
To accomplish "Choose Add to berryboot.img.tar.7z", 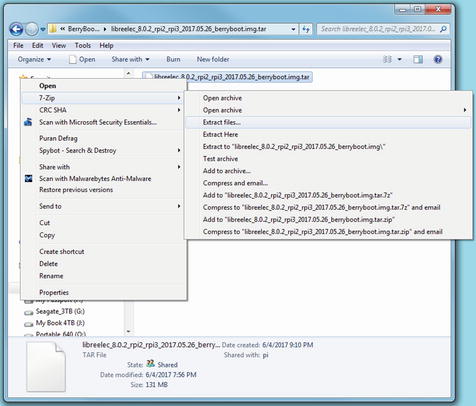I will tap(328, 195).
